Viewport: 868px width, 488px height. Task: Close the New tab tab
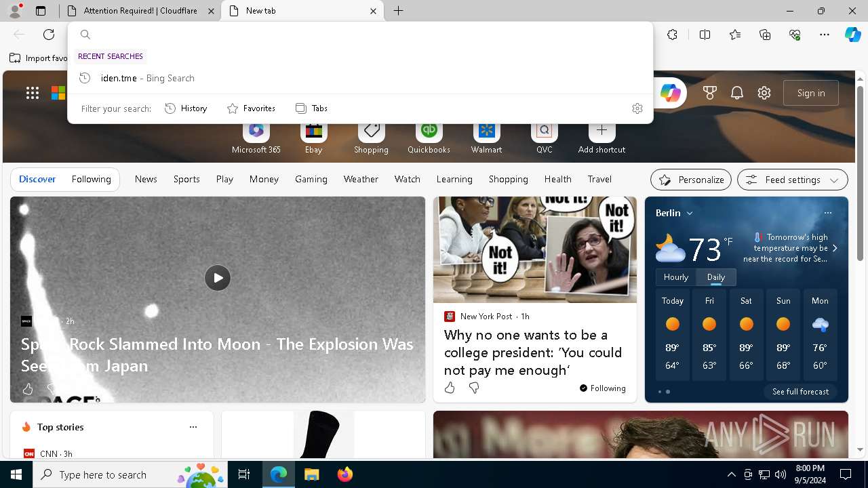[373, 11]
